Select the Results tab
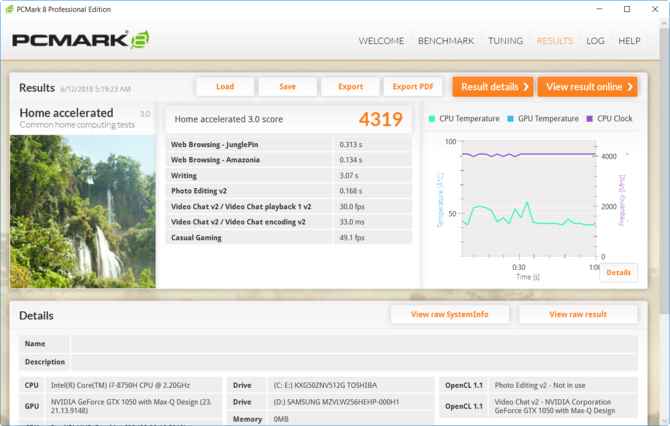This screenshot has width=670, height=426. [555, 41]
